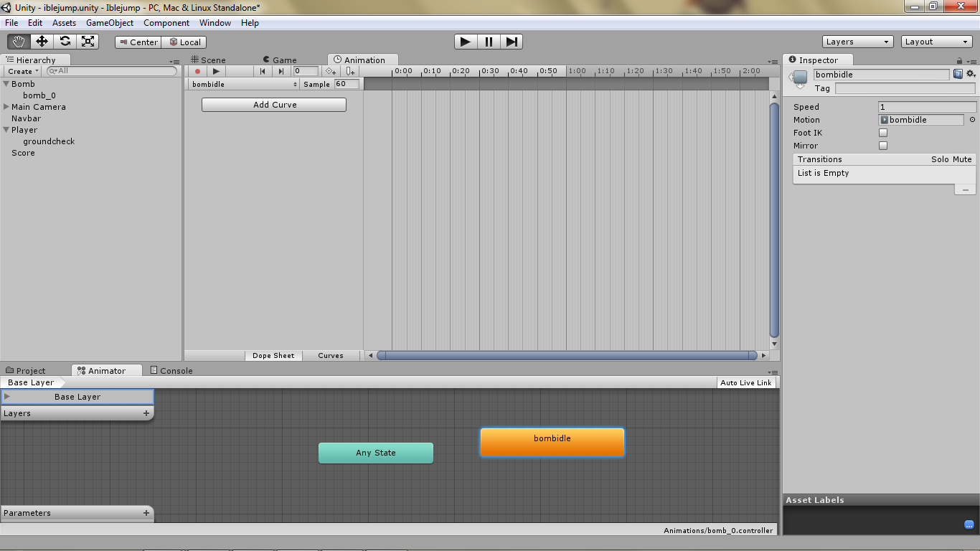Expand the Base Layer arrow in Animator
980x551 pixels.
pos(7,397)
